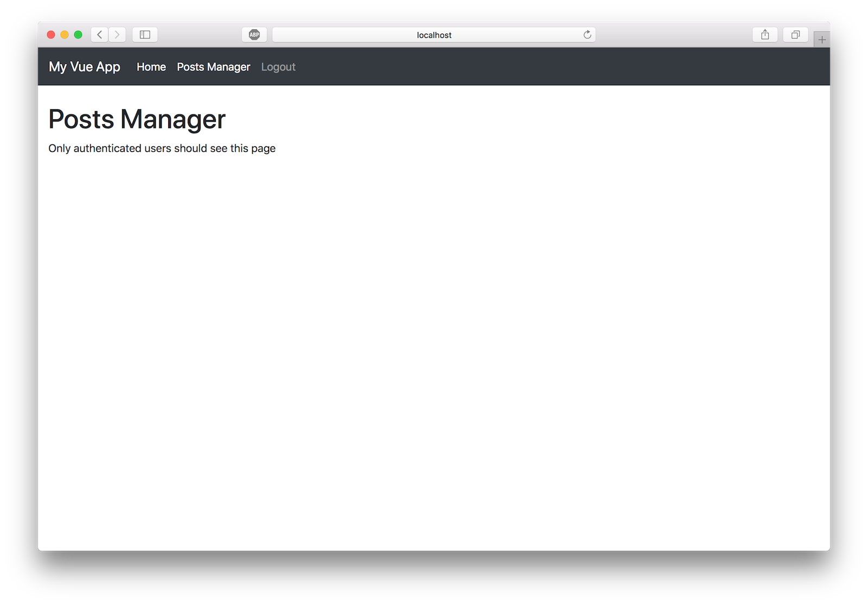Minimize the browser window

(65, 34)
